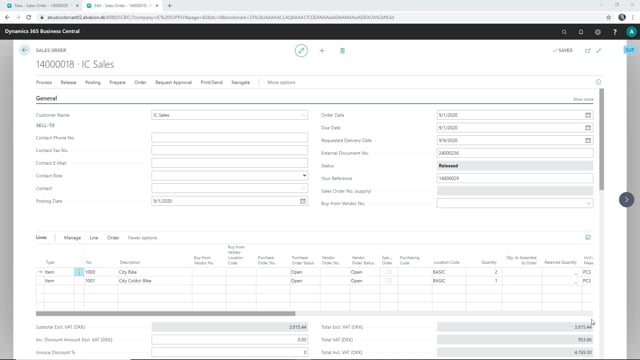
Task: Open the Process menu
Action: [44, 82]
